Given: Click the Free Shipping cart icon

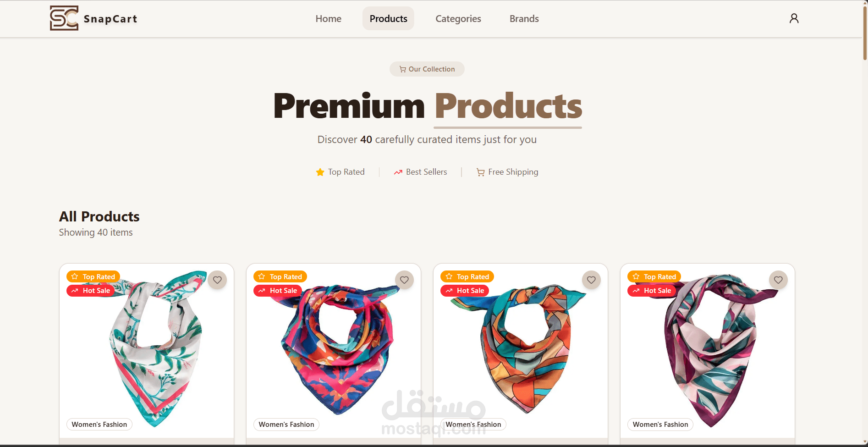Looking at the screenshot, I should coord(480,172).
